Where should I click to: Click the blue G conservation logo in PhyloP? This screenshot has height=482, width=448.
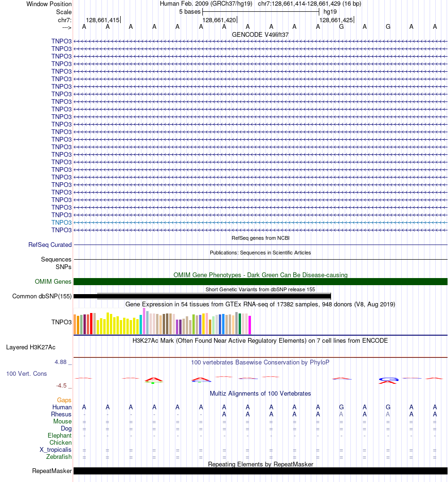[x=389, y=380]
